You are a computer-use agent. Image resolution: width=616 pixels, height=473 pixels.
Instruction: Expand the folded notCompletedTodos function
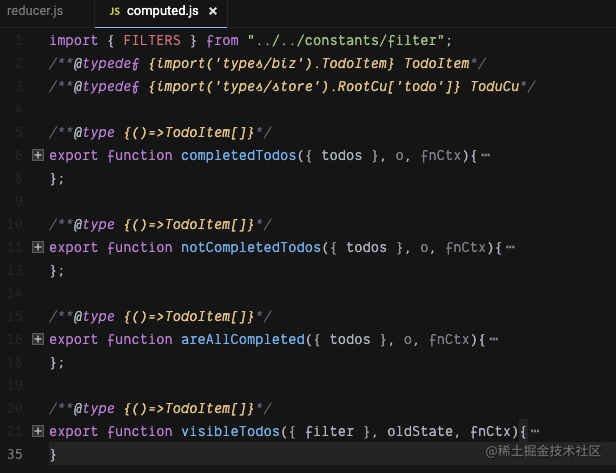[38, 247]
